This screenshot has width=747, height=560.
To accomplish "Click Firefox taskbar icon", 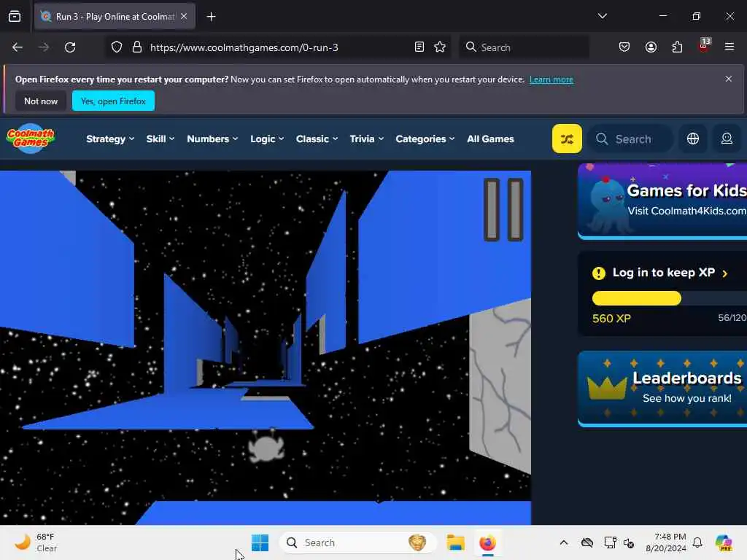I will [487, 542].
